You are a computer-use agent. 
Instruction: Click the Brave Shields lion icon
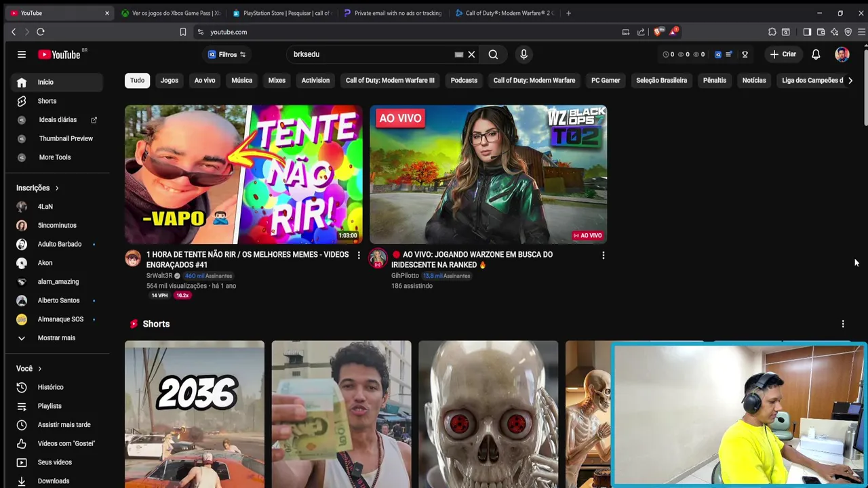point(657,32)
